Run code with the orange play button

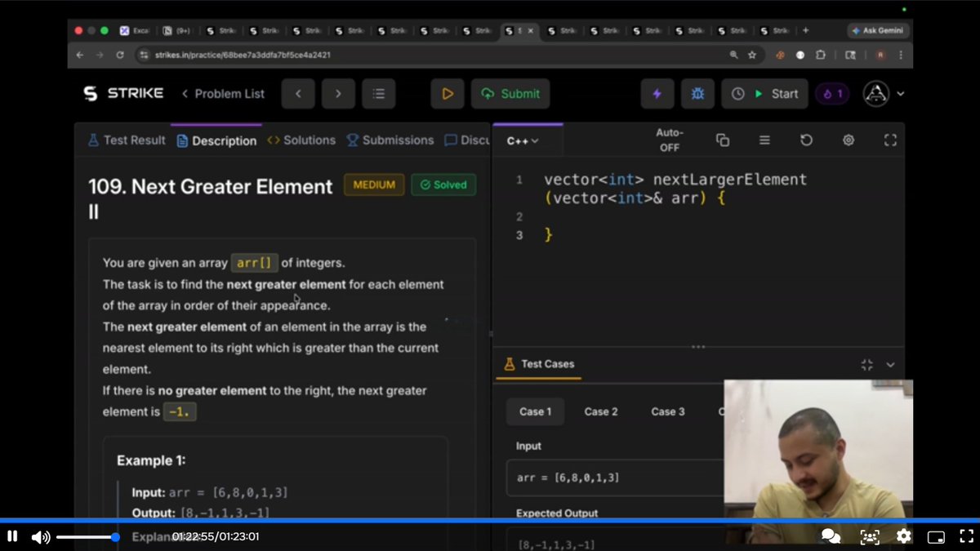pyautogui.click(x=448, y=94)
